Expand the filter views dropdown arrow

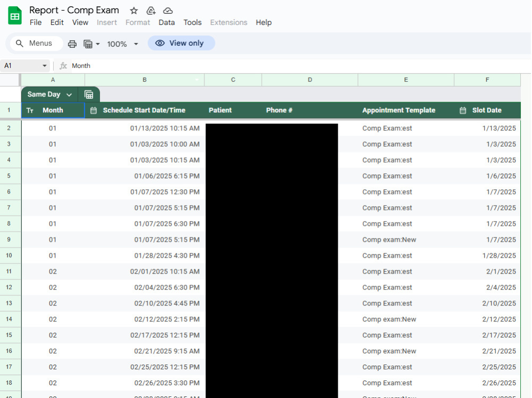[98, 44]
